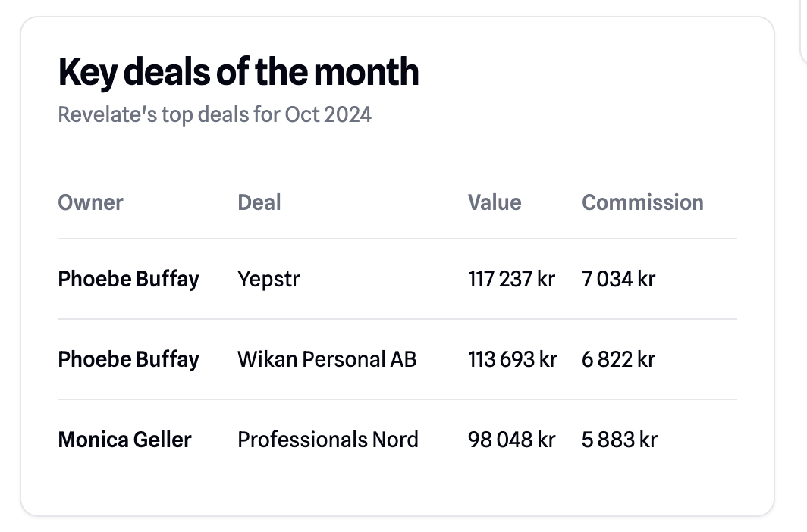The image size is (807, 532).
Task: Click the 5 883 kr commission
Action: point(619,440)
